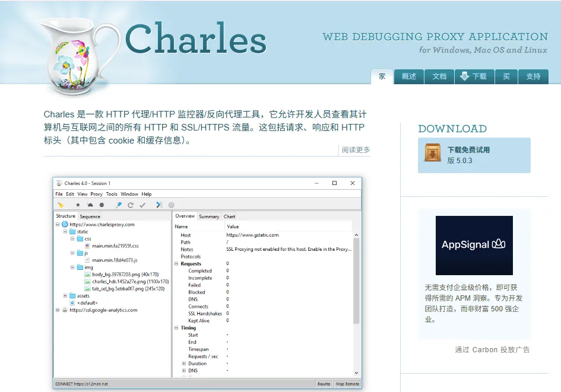The width and height of the screenshot is (561, 392).
Task: Validate the response with the checkmark icon
Action: (x=142, y=205)
